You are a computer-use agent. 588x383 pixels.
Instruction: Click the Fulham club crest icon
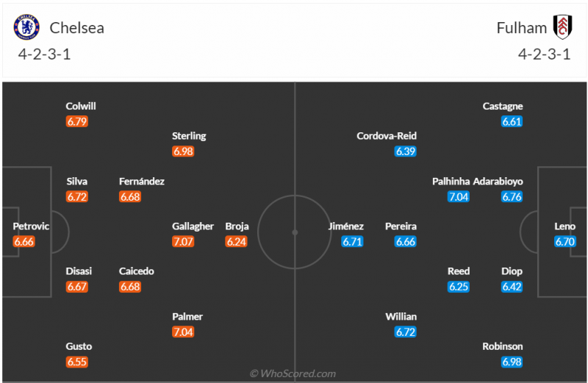click(563, 27)
